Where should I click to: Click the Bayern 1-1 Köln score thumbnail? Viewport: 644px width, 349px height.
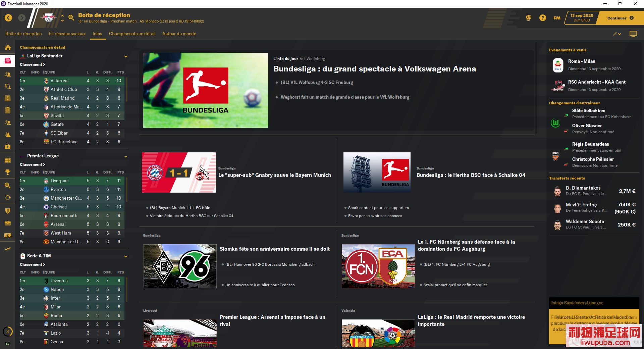tap(179, 172)
